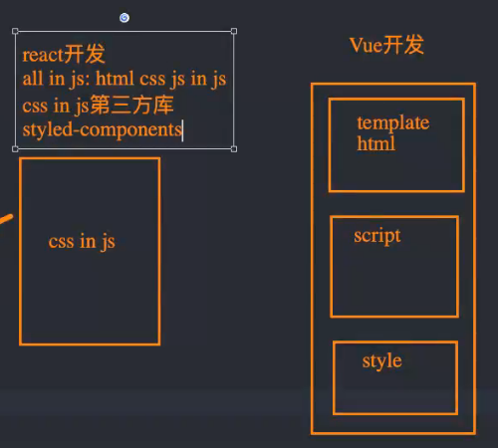The height and width of the screenshot is (448, 498).
Task: Click the 'css in js第三方库' text line
Action: pyautogui.click(x=98, y=106)
